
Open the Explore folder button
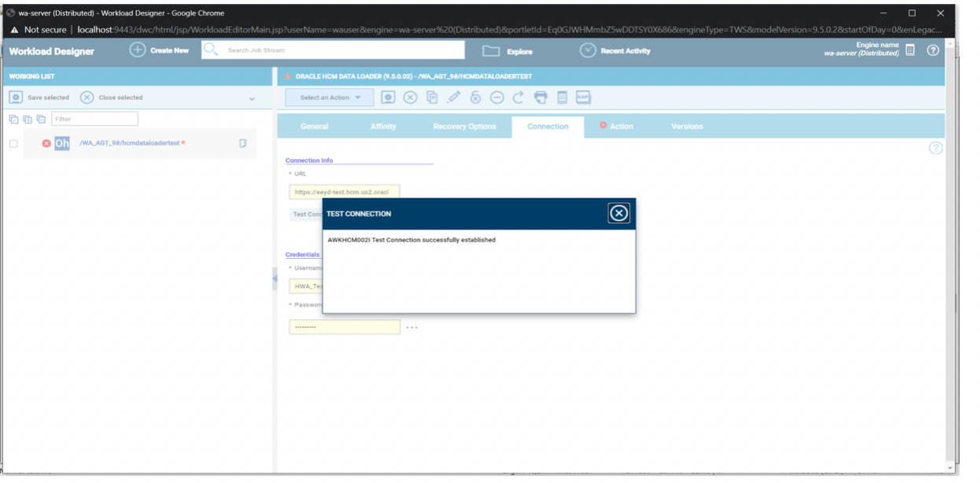point(507,51)
